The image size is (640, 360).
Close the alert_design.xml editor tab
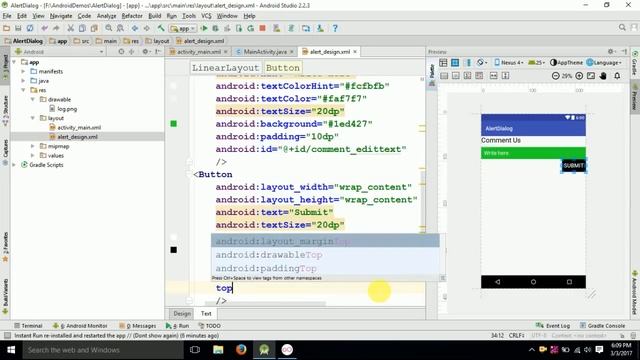pyautogui.click(x=355, y=52)
